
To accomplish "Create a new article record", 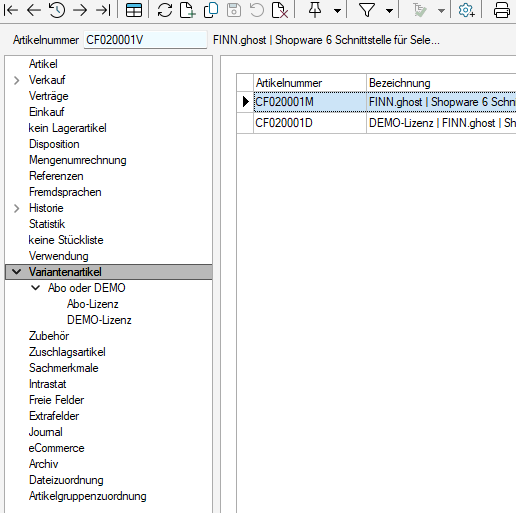I will coord(188,10).
